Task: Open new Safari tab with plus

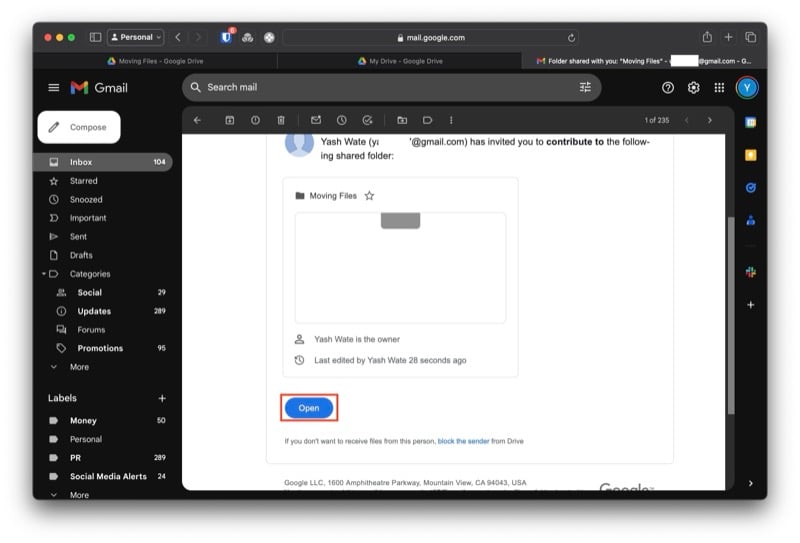Action: click(729, 37)
